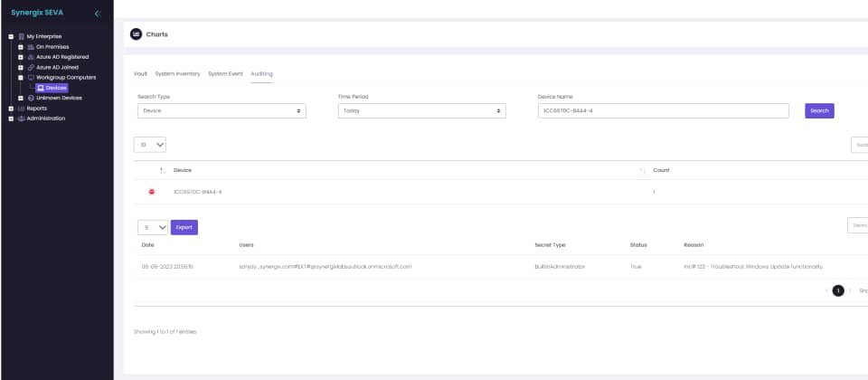Click the Export button
This screenshot has width=868, height=380.
coord(184,227)
